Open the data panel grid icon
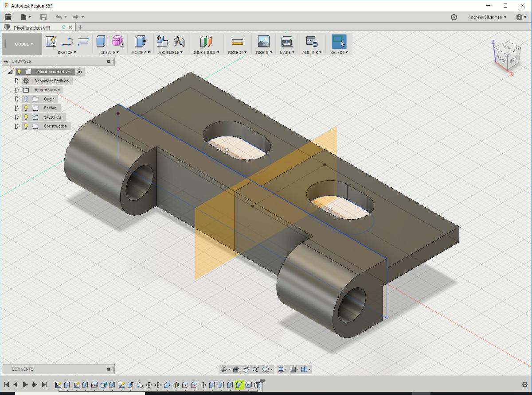The height and width of the screenshot is (395, 532). pyautogui.click(x=8, y=17)
